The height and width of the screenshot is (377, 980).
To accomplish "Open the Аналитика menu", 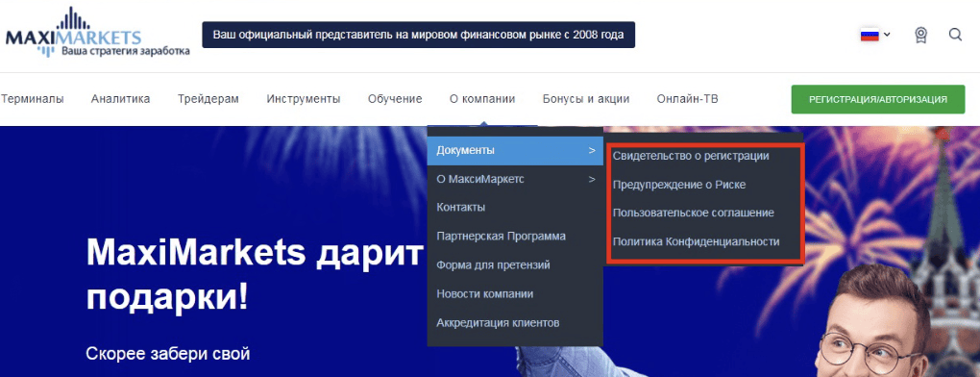I will [120, 99].
